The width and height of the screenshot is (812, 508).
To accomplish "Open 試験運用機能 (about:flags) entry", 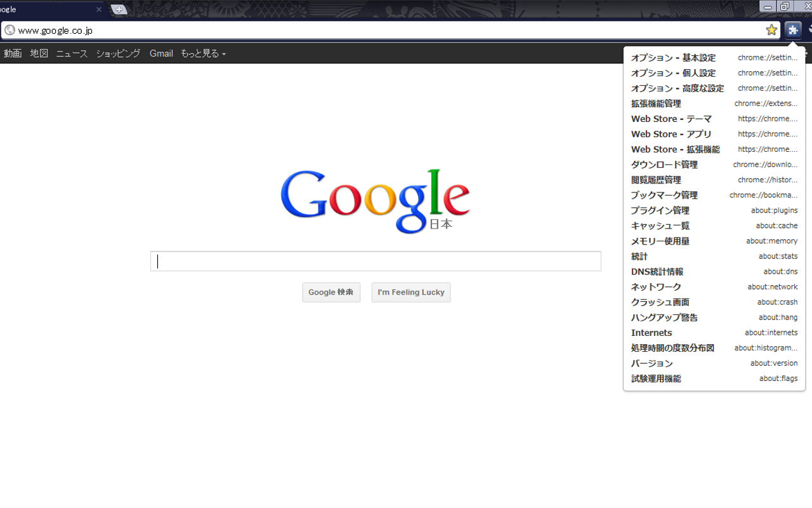I will tap(714, 378).
